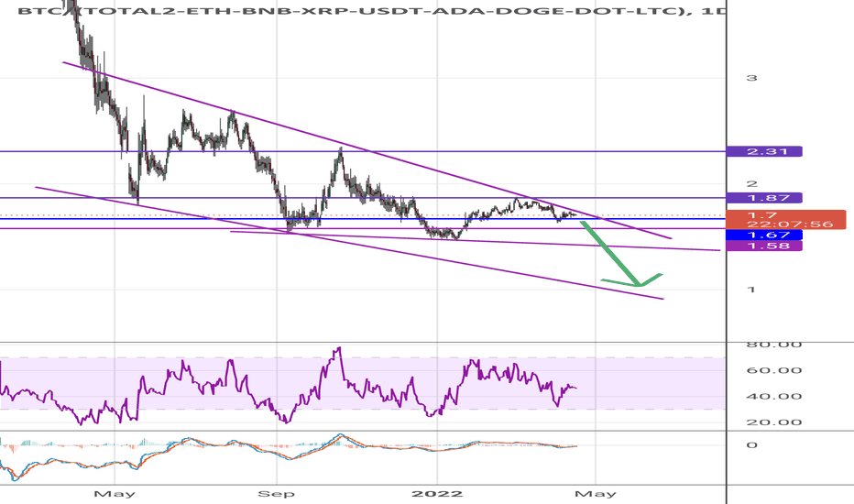854x504 pixels.
Task: Click the blue 1.67 price label
Action: coord(764,235)
